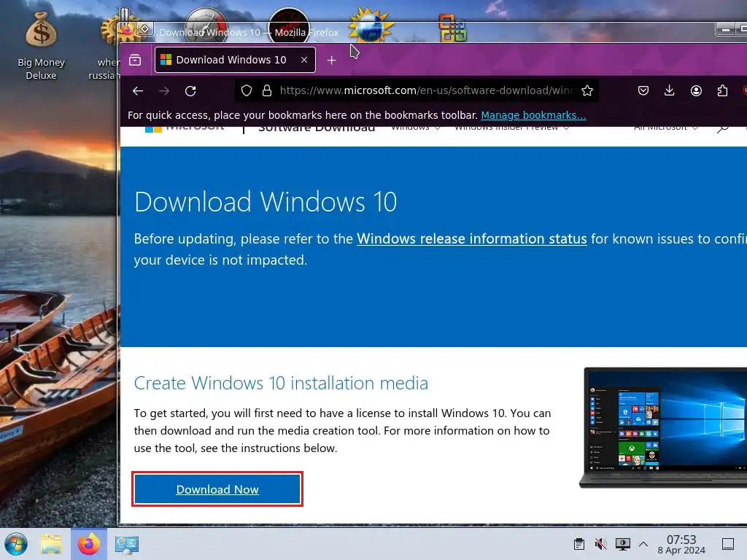Open the display settings tray icon
The width and height of the screenshot is (747, 560).
tap(623, 544)
